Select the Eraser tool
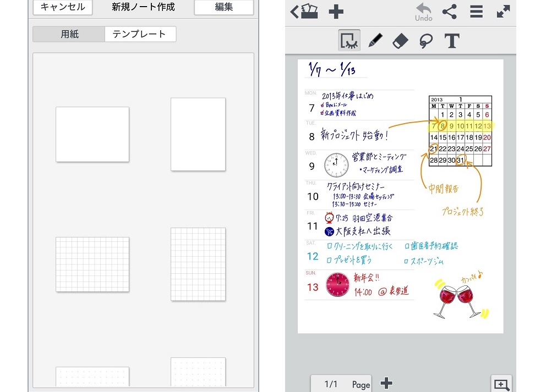 click(x=401, y=41)
